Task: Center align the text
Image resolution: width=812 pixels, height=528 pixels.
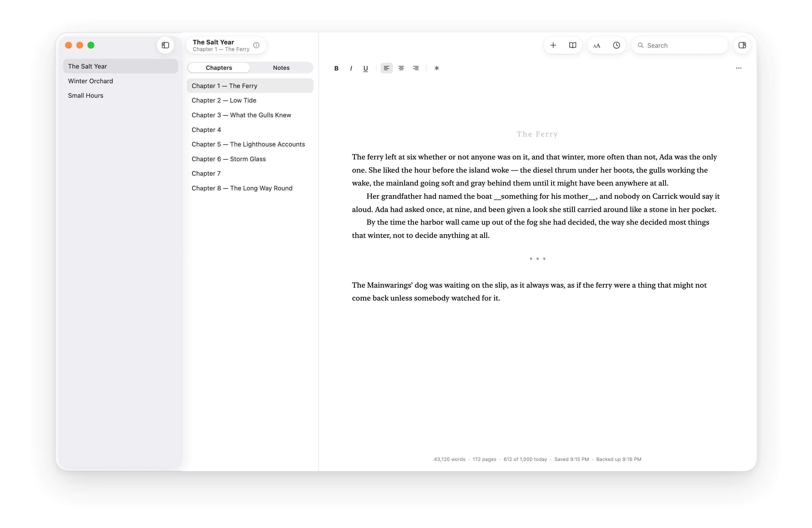Action: [x=401, y=68]
